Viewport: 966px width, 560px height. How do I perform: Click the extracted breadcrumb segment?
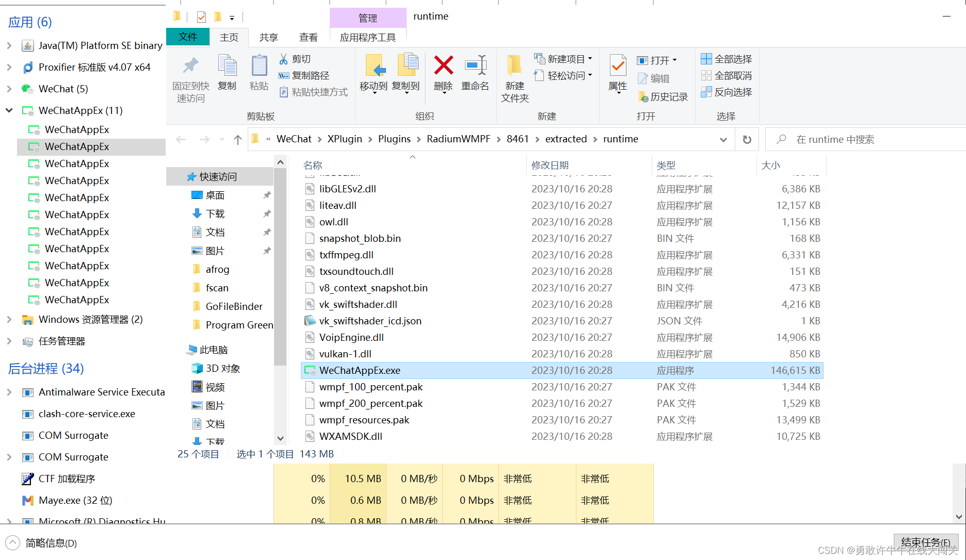[x=566, y=139]
